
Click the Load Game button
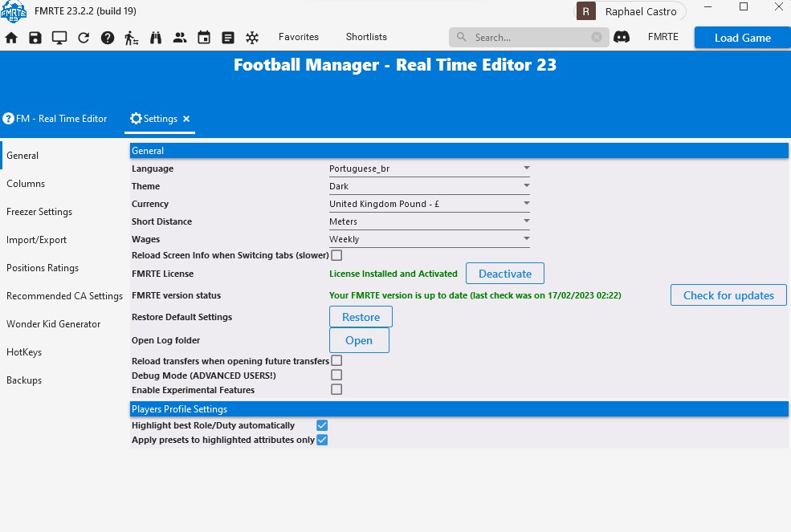point(743,38)
